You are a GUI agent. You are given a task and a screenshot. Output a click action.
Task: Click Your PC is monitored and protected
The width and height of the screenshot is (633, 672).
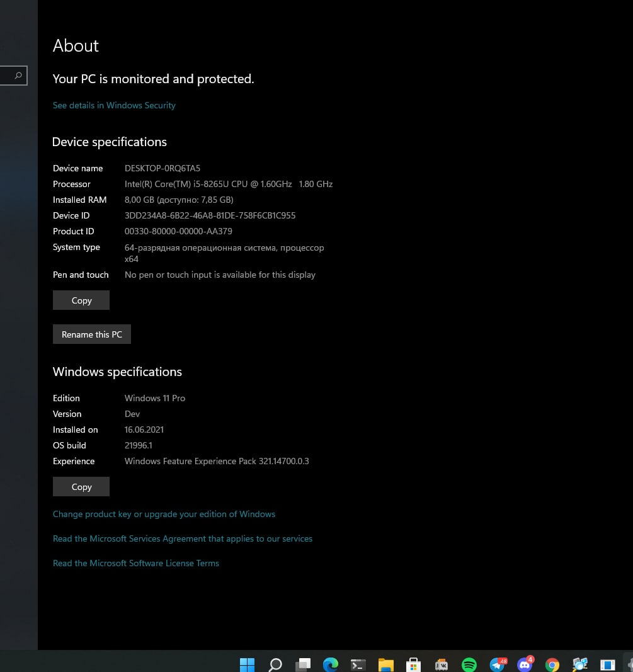click(153, 79)
